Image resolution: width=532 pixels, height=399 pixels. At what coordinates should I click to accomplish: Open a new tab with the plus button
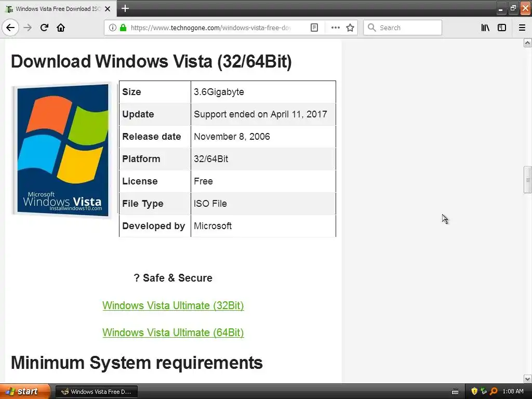click(125, 8)
